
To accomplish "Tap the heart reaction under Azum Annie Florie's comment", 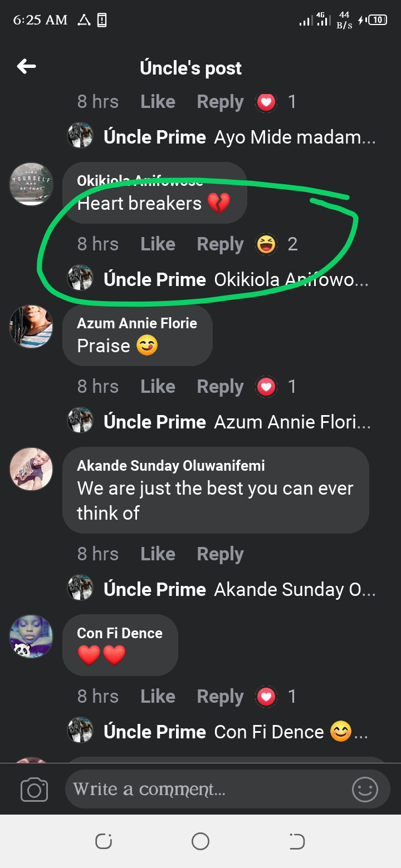I will (x=266, y=386).
